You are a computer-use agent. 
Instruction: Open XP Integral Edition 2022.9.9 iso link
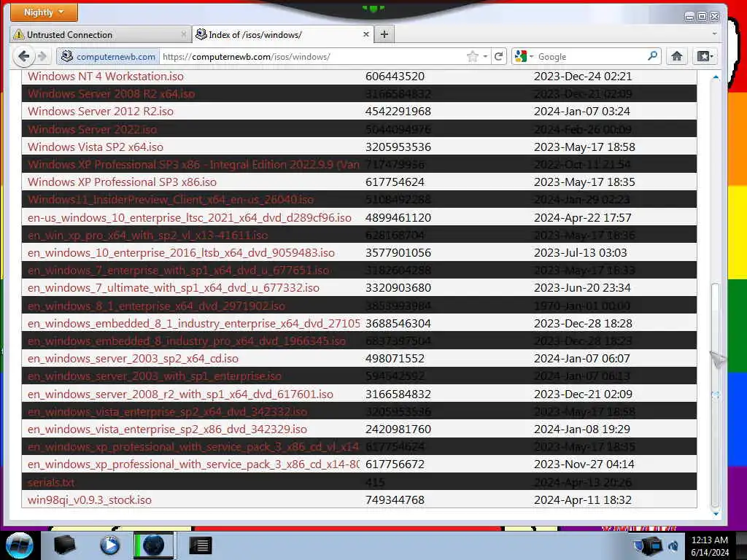point(194,164)
